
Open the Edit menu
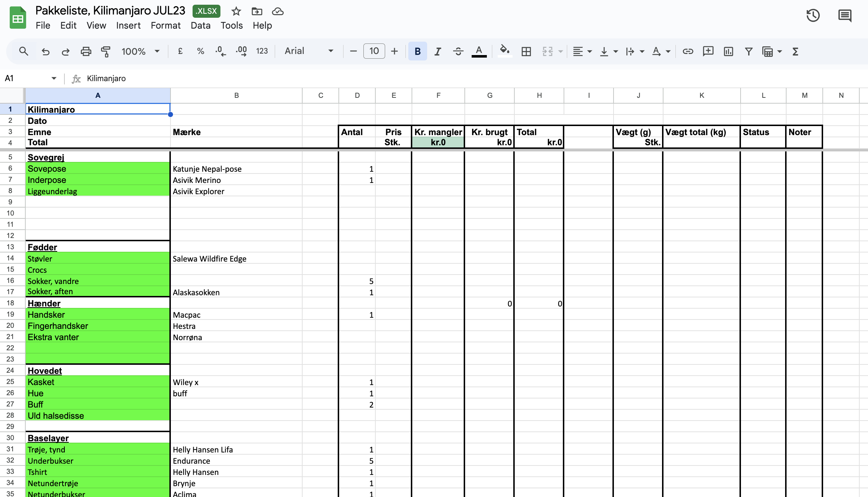[x=68, y=25]
